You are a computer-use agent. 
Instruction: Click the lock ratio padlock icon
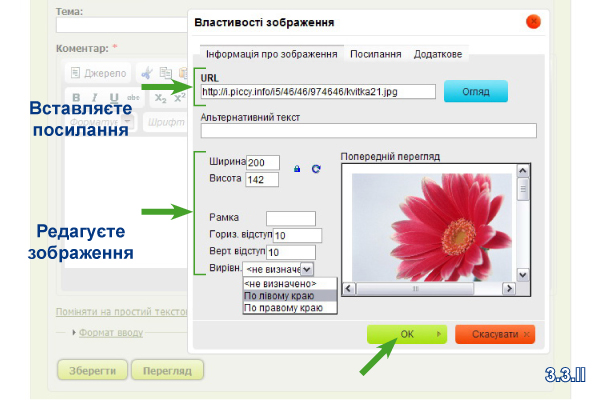pos(297,169)
